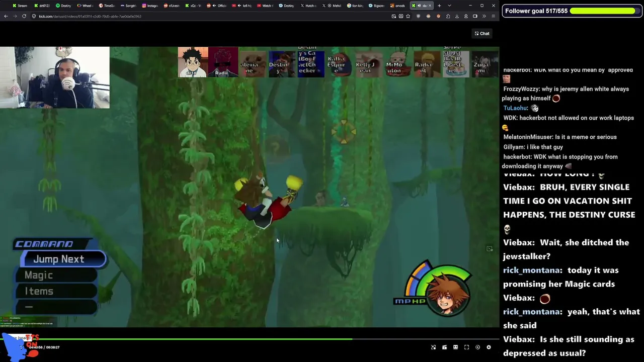
Task: Select the Magic command in the menu
Action: [x=55, y=275]
